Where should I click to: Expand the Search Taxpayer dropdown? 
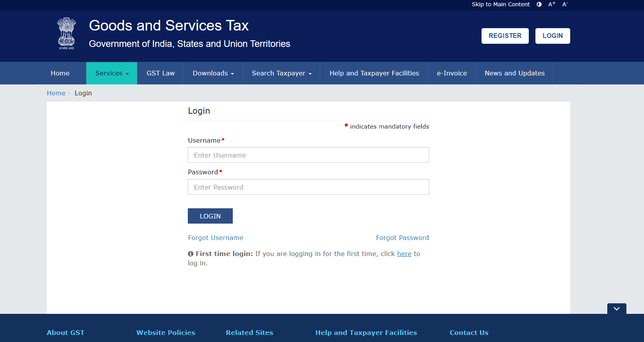tap(282, 73)
